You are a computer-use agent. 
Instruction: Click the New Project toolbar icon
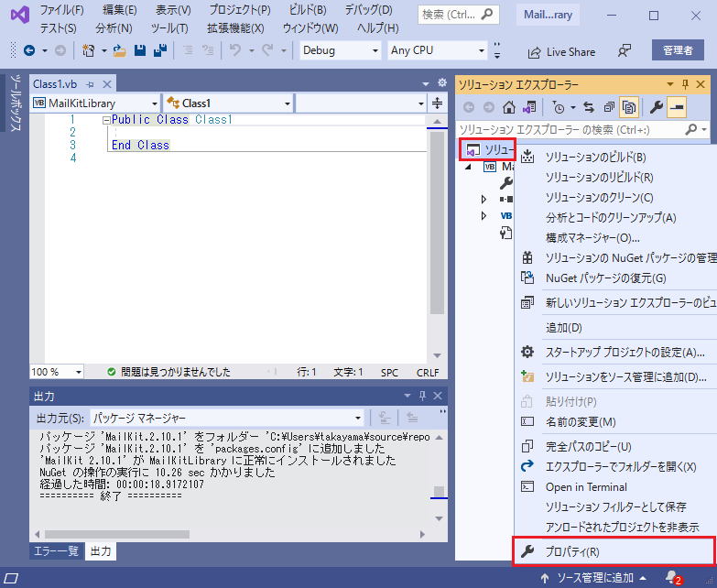pyautogui.click(x=88, y=50)
